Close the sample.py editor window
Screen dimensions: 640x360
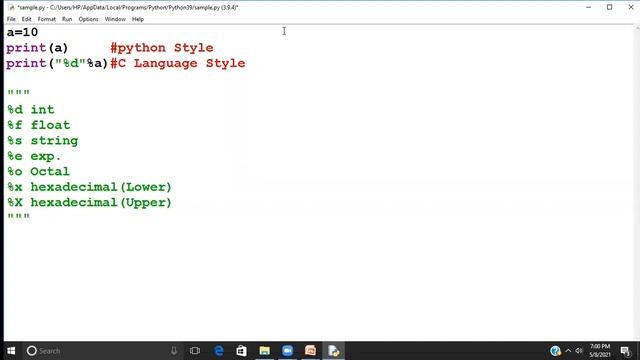pyautogui.click(x=631, y=7)
